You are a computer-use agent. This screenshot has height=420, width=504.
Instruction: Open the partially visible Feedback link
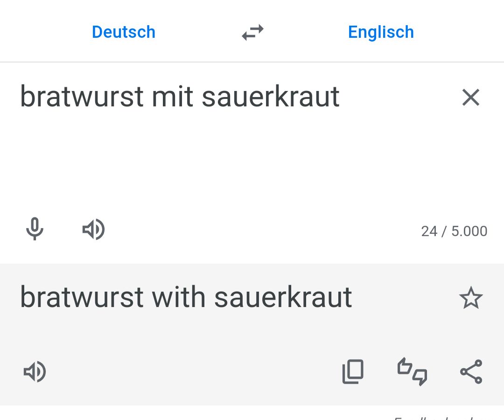click(x=434, y=417)
